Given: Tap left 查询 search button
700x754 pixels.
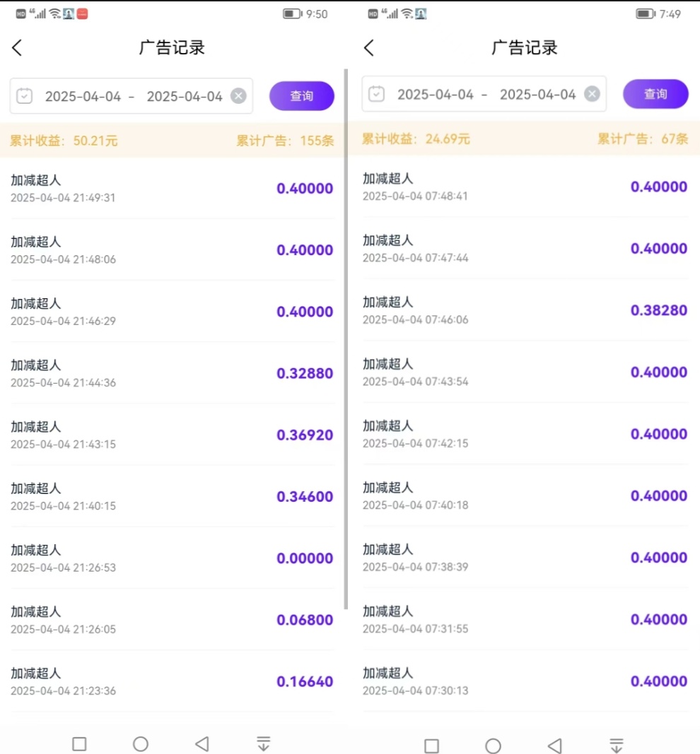Looking at the screenshot, I should point(302,96).
